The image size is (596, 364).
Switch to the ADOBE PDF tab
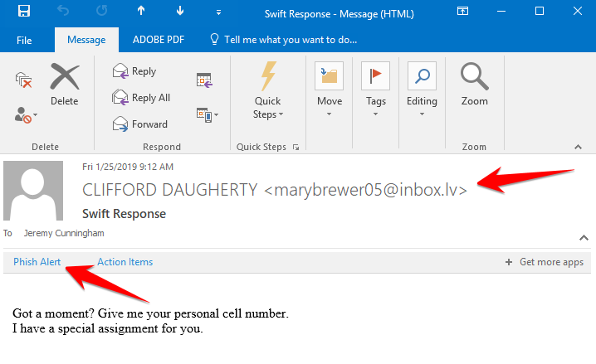158,40
